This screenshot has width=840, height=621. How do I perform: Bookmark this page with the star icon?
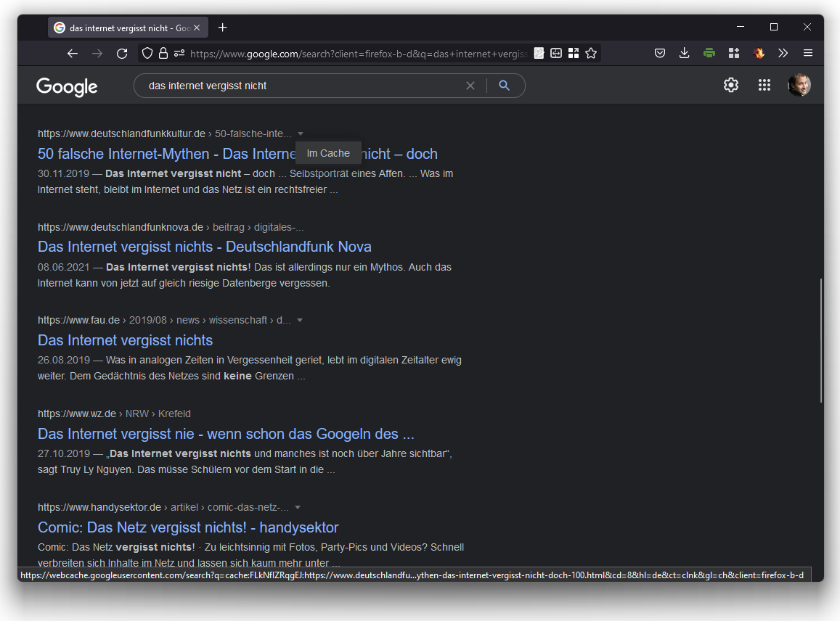[591, 53]
